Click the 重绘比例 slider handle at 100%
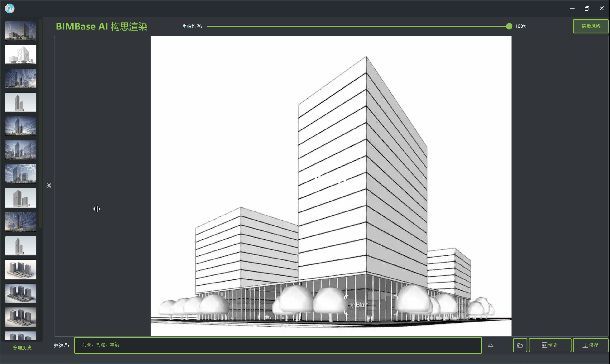The height and width of the screenshot is (364, 610). pyautogui.click(x=509, y=26)
